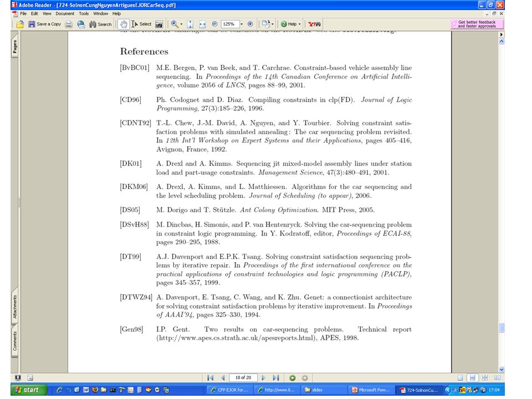This screenshot has width=532, height=399.
Task: Click the [DS05] reference label
Action: pos(130,209)
